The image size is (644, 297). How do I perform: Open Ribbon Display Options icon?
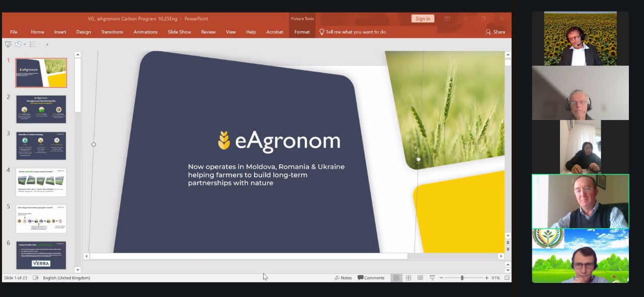447,19
